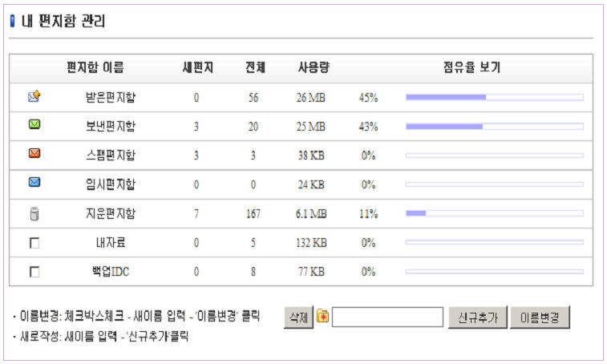
Task: Click the 받은편지함 inbox envelope icon
Action: click(x=34, y=97)
